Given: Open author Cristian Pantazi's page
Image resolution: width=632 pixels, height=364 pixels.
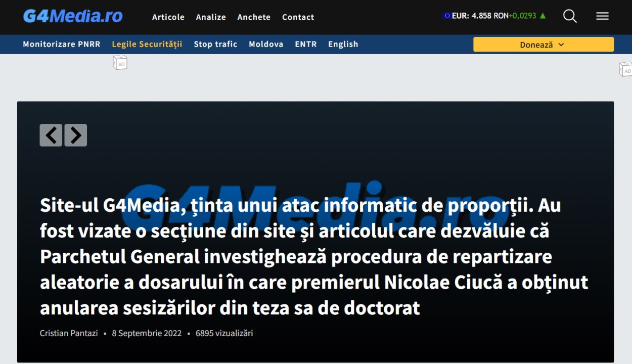Looking at the screenshot, I should (x=69, y=333).
